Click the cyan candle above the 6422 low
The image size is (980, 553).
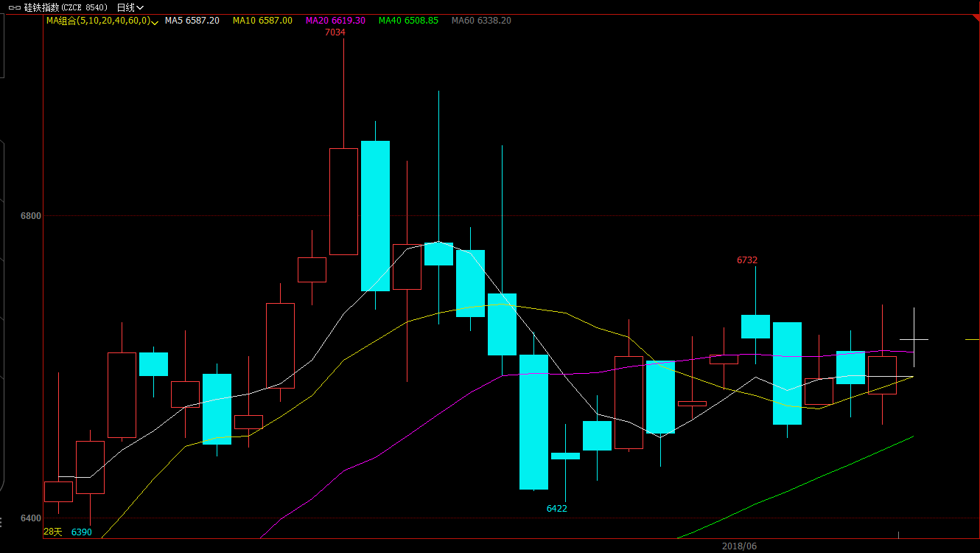[565, 456]
